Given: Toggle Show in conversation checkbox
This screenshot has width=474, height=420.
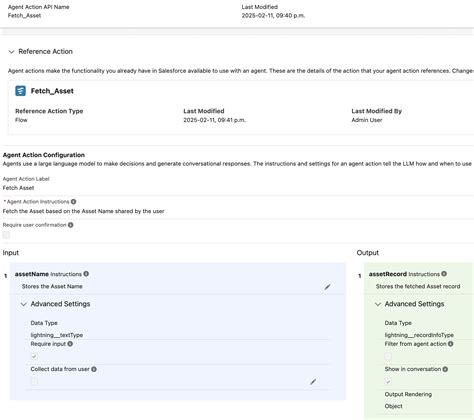Looking at the screenshot, I should (x=388, y=381).
